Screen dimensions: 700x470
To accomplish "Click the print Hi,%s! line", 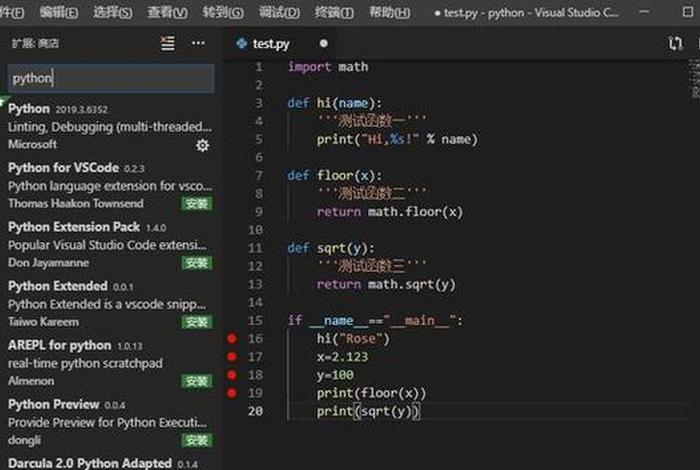I will click(397, 139).
